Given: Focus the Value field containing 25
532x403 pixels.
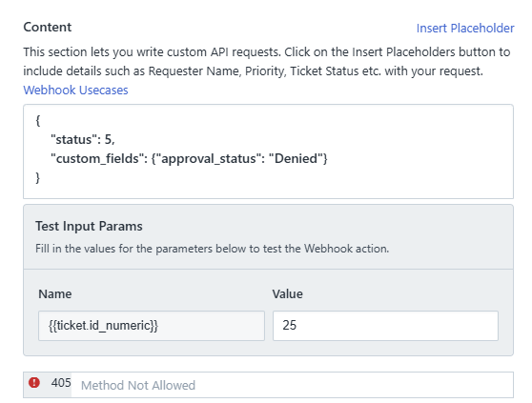Looking at the screenshot, I should 386,326.
